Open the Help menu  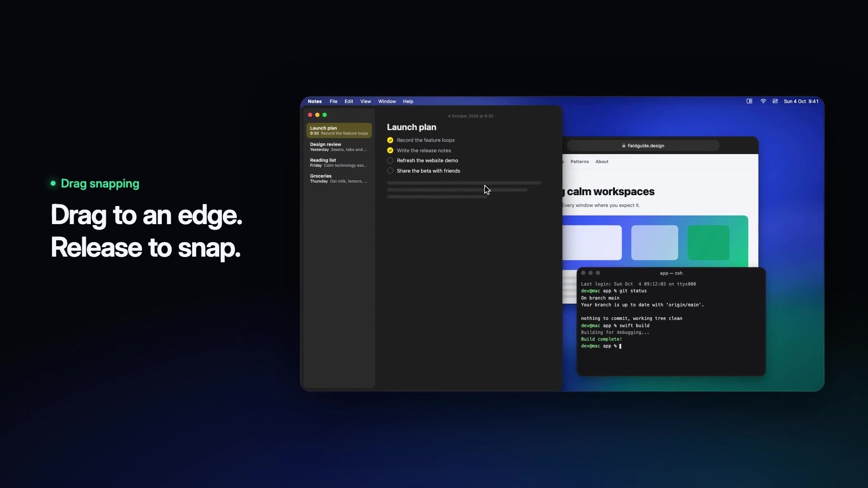[408, 101]
